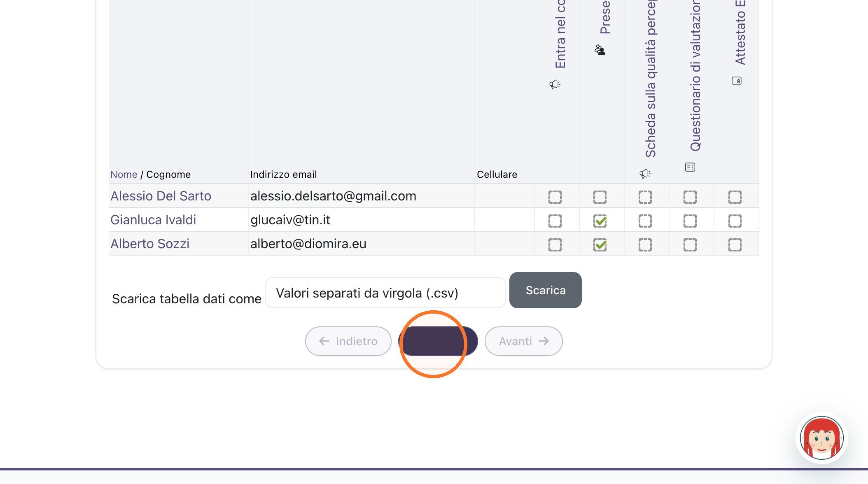Click the certificate icon under Attestato column

pyautogui.click(x=737, y=81)
